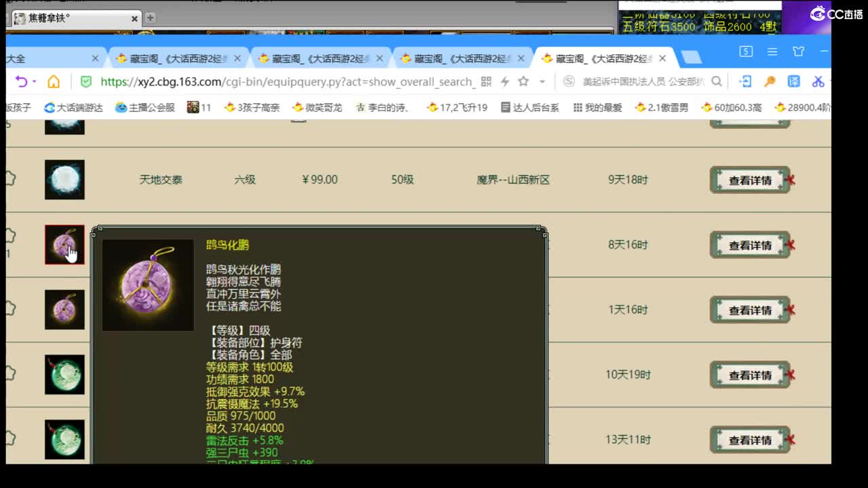The height and width of the screenshot is (488, 868).
Task: Click the login arrow icon in toolbar
Action: click(x=745, y=81)
